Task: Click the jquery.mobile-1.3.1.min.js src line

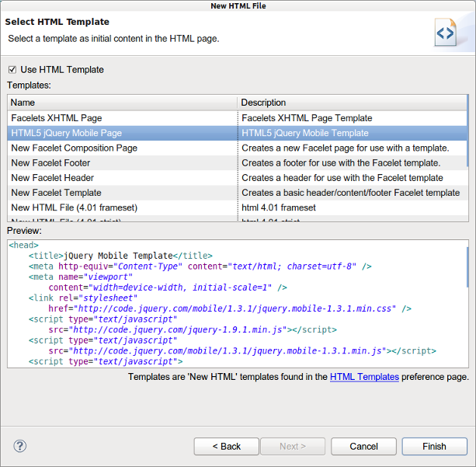Action: (x=242, y=351)
